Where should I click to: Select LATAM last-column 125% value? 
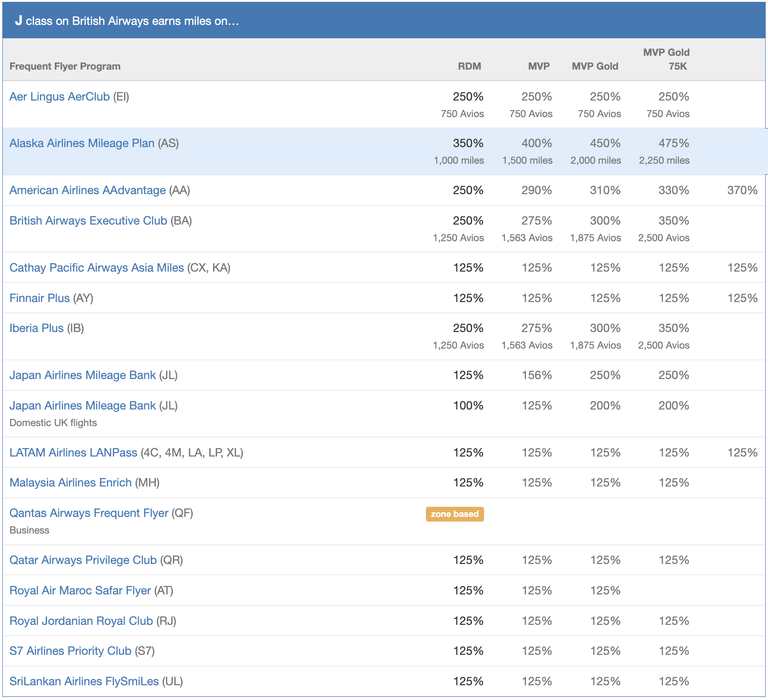click(743, 453)
